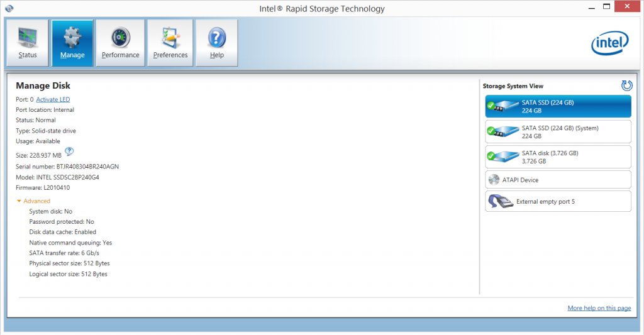Open the Performance gauge tab
Image resolution: width=644 pixels, height=335 pixels.
click(120, 43)
